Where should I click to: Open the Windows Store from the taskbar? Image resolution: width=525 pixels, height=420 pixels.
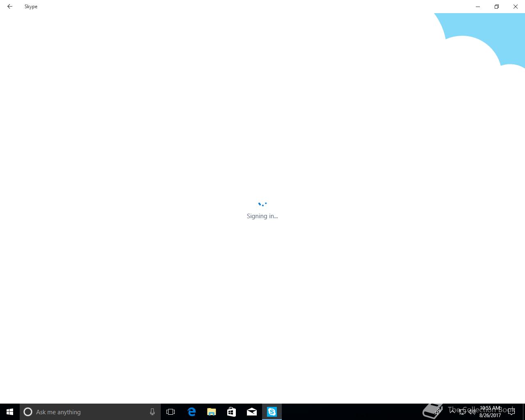click(x=231, y=412)
